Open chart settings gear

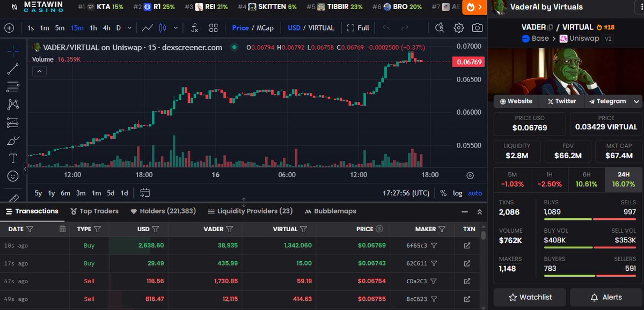(x=458, y=28)
